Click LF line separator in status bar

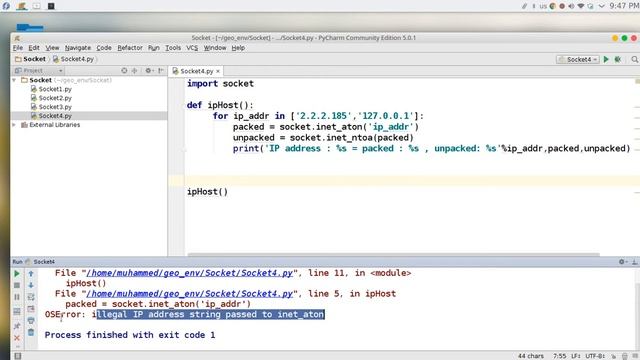[x=576, y=356]
